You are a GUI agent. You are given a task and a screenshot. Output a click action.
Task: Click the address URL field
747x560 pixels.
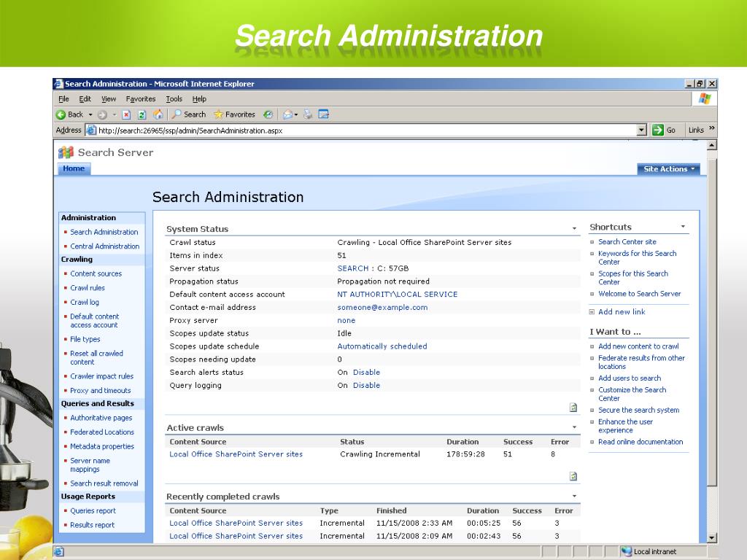pyautogui.click(x=366, y=130)
